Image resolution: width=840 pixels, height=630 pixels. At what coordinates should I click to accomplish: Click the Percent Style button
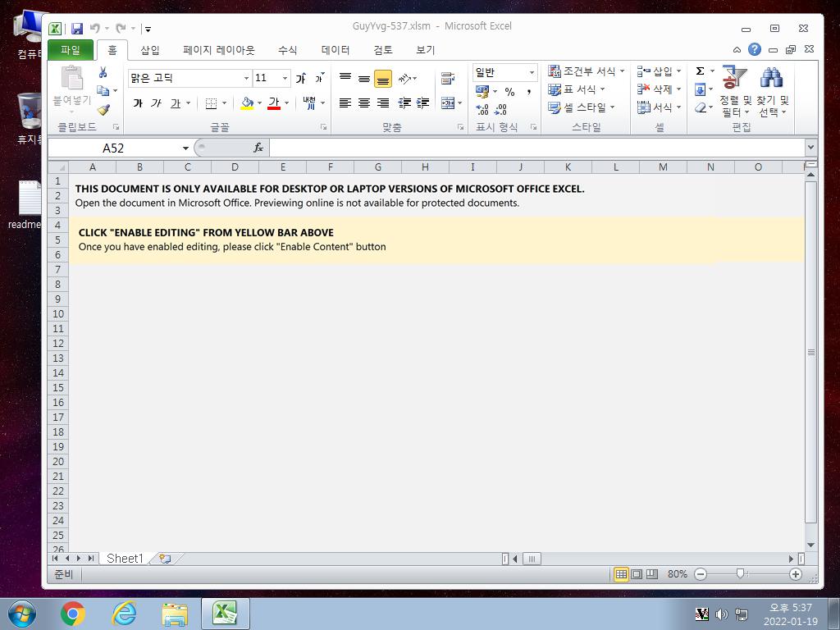[509, 92]
